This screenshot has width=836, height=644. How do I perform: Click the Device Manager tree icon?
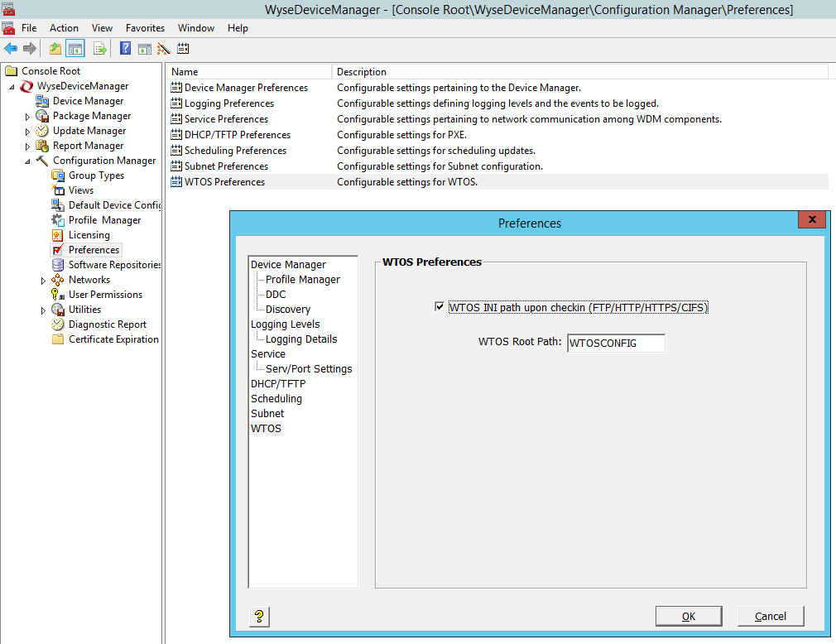(42, 101)
